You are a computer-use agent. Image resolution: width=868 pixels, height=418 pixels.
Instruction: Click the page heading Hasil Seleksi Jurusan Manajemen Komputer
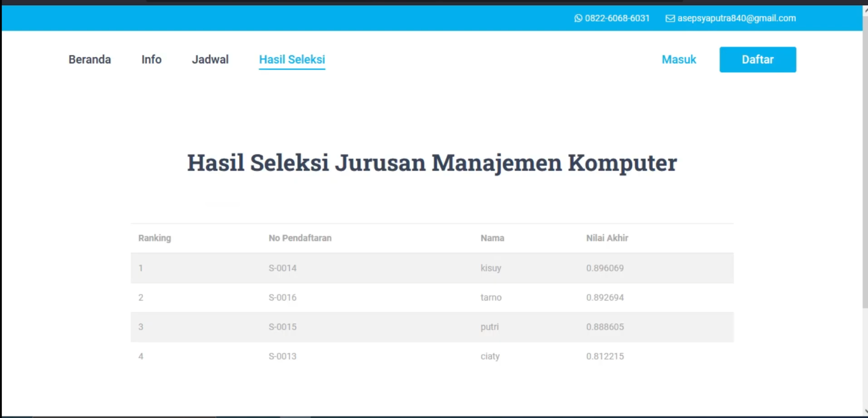(x=432, y=163)
